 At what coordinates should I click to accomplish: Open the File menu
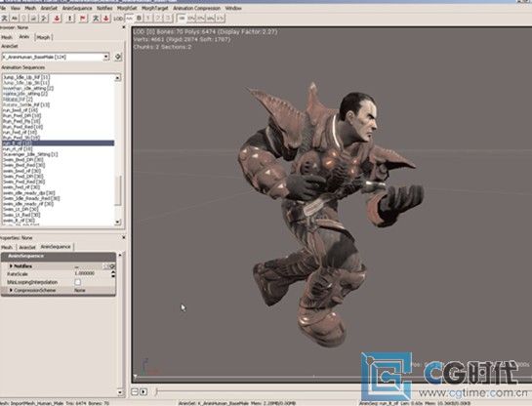click(3, 8)
